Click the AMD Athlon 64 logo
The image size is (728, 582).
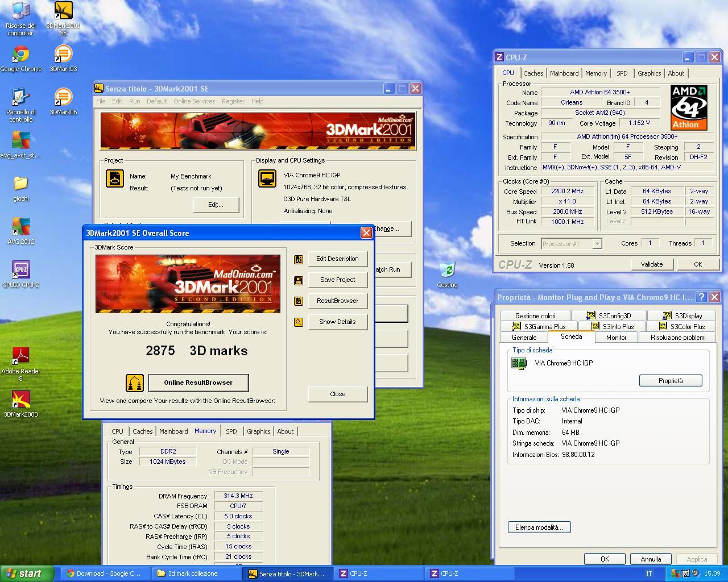tap(689, 107)
